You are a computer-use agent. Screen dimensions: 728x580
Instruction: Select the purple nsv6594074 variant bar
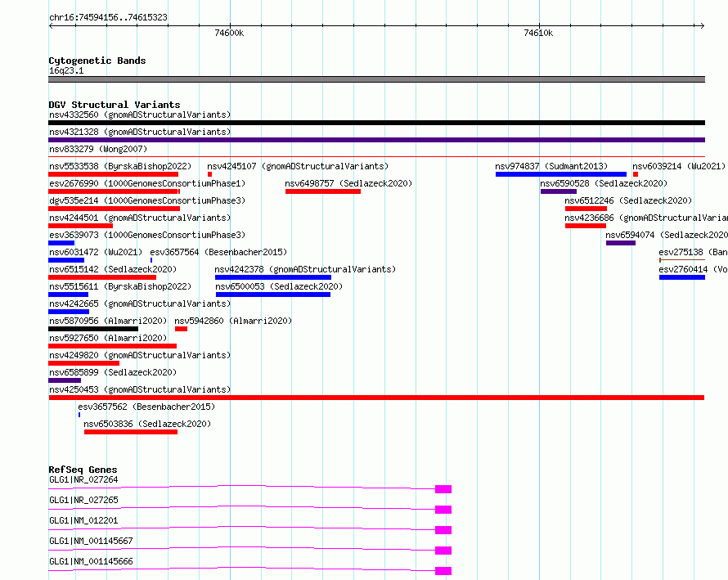tap(621, 243)
